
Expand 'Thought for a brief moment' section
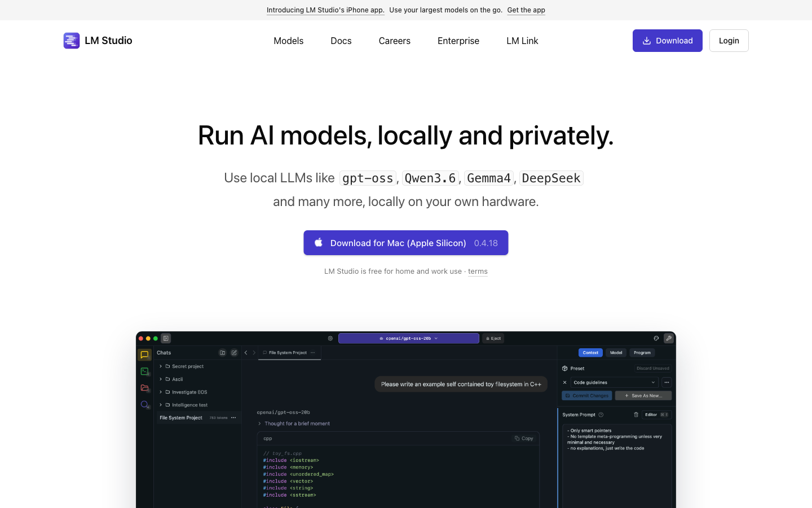294,423
